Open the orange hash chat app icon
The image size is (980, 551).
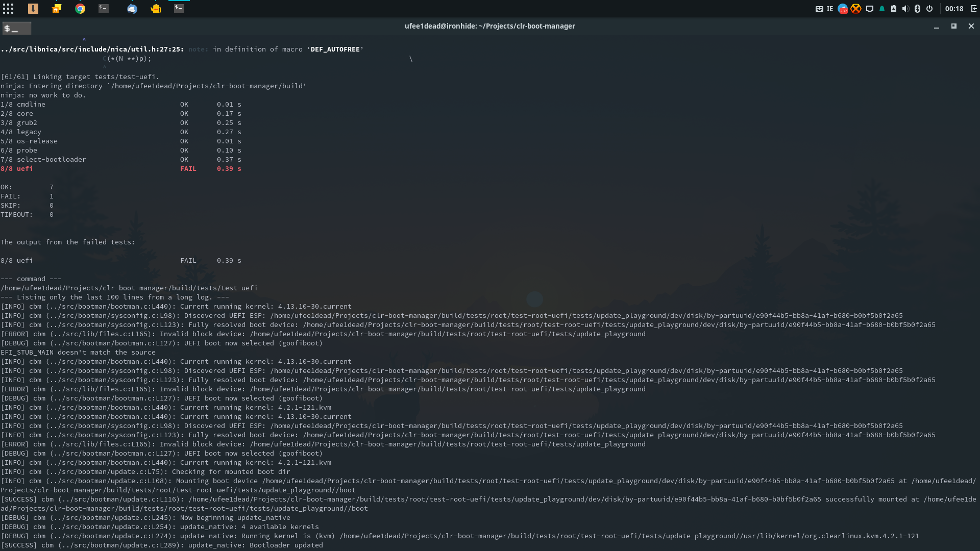(57, 9)
